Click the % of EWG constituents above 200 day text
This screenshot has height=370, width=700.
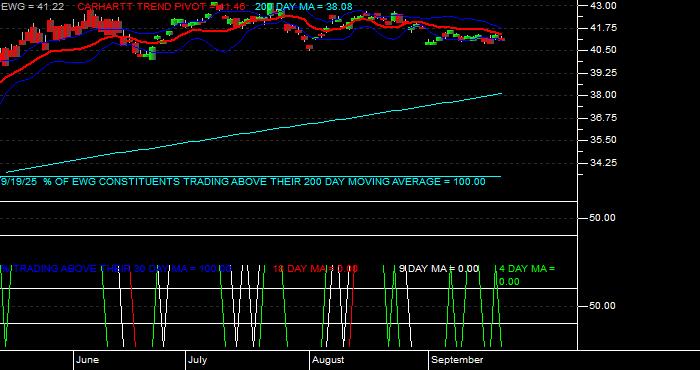tap(243, 182)
